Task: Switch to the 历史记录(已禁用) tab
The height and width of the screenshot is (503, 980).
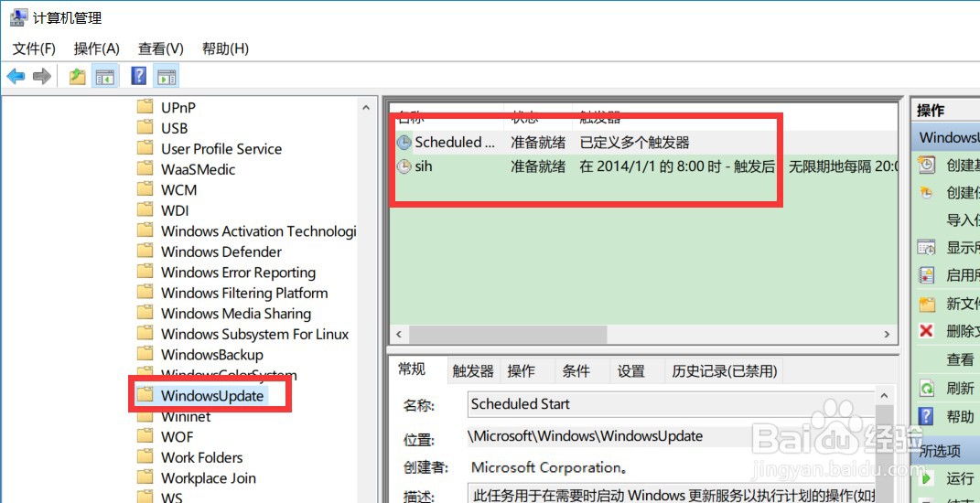Action: click(x=725, y=371)
